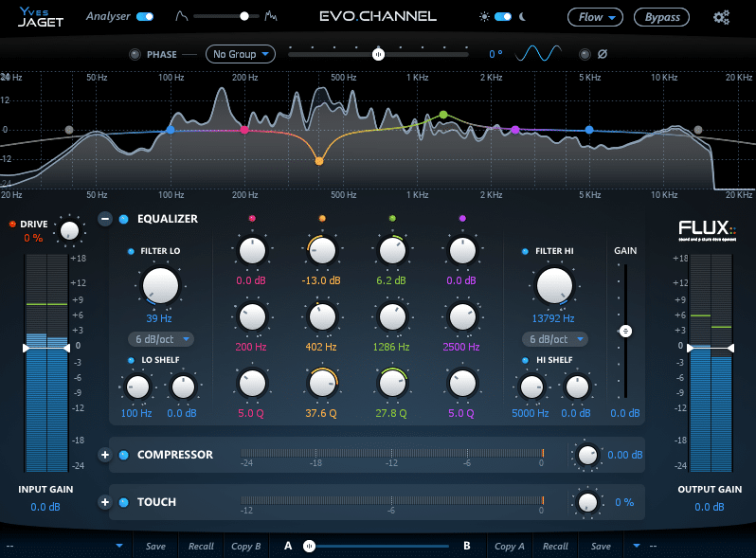Viewport: 756px width, 558px height.
Task: Click the green EQ band node on graph
Action: click(442, 115)
